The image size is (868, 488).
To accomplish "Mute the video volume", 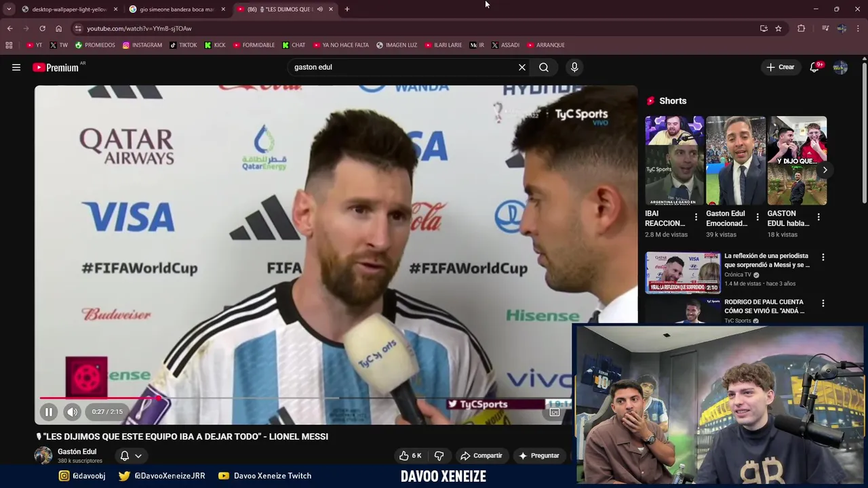I will coord(72,411).
